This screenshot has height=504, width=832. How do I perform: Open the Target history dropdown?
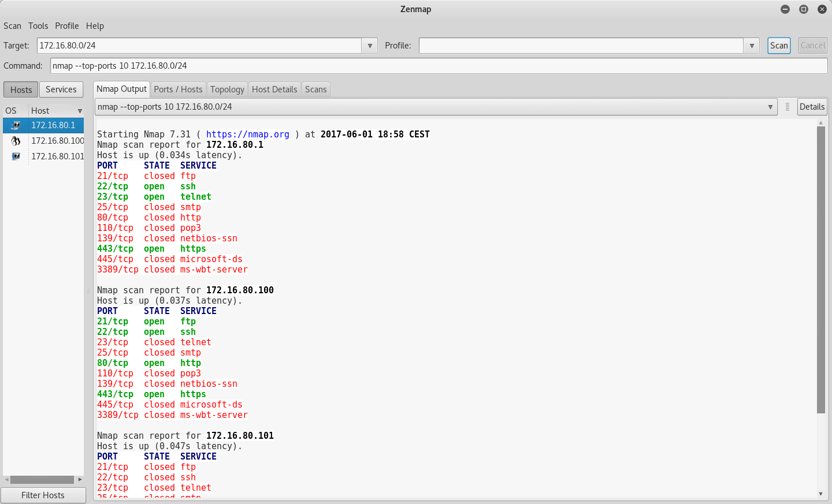pyautogui.click(x=370, y=46)
